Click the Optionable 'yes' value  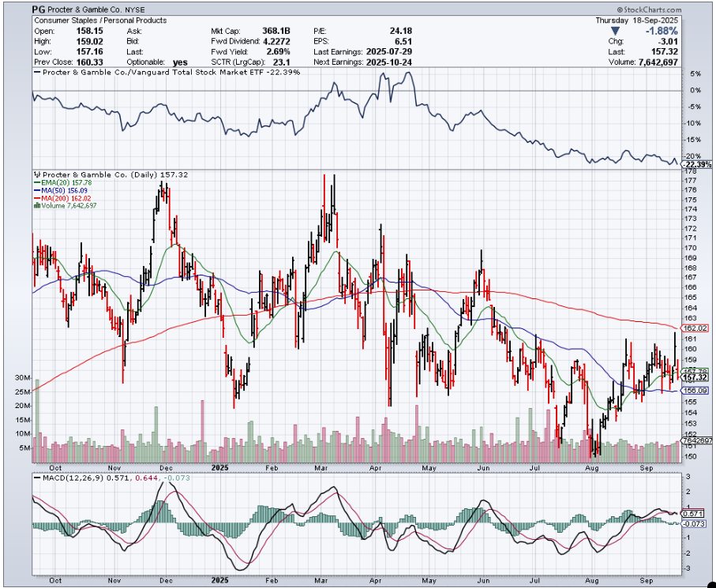click(x=180, y=62)
